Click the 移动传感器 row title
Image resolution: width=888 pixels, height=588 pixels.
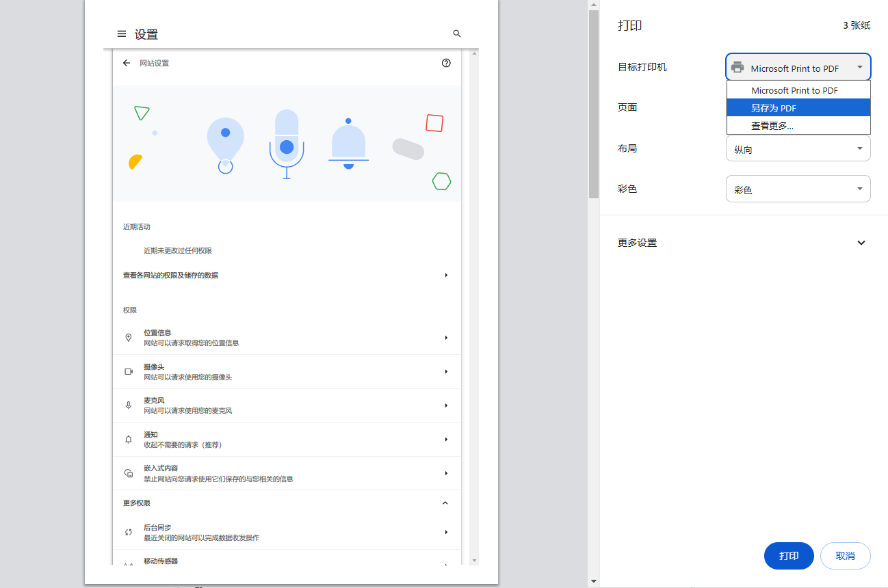coord(161,561)
